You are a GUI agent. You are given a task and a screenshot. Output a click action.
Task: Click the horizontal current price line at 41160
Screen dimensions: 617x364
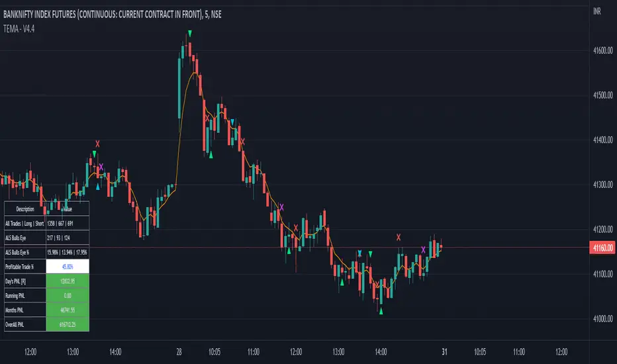(x=295, y=248)
